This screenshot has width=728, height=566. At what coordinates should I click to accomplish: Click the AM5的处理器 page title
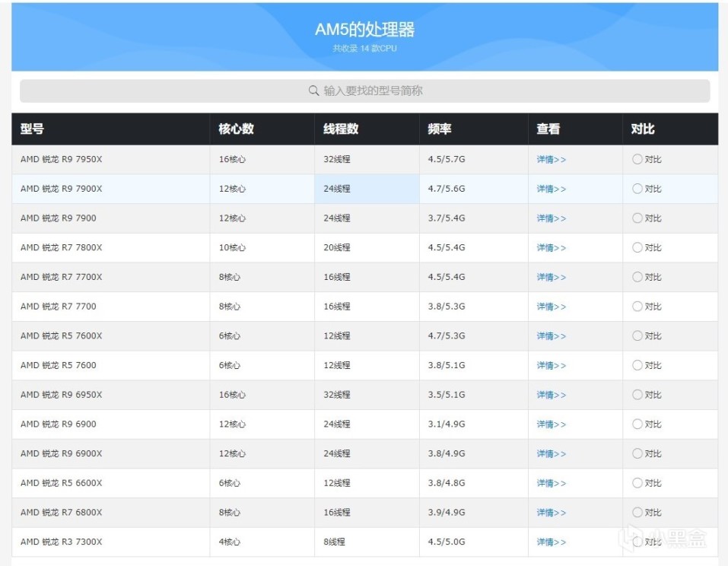tap(364, 29)
